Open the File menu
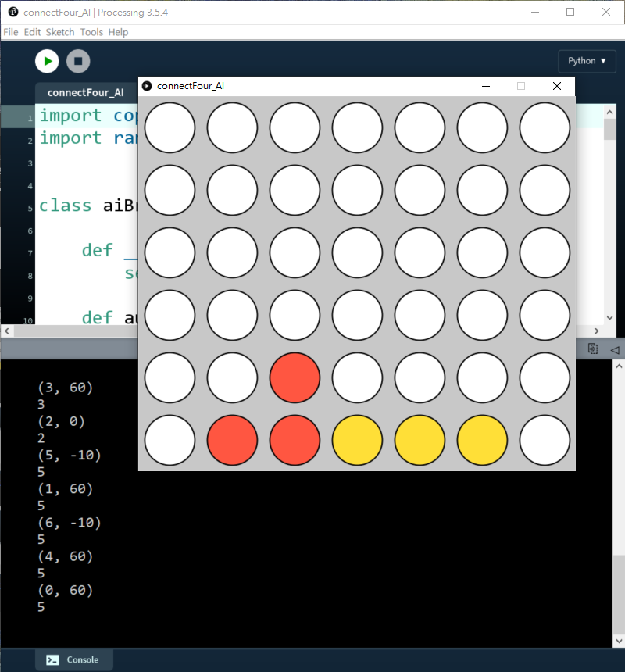The height and width of the screenshot is (672, 625). [10, 32]
